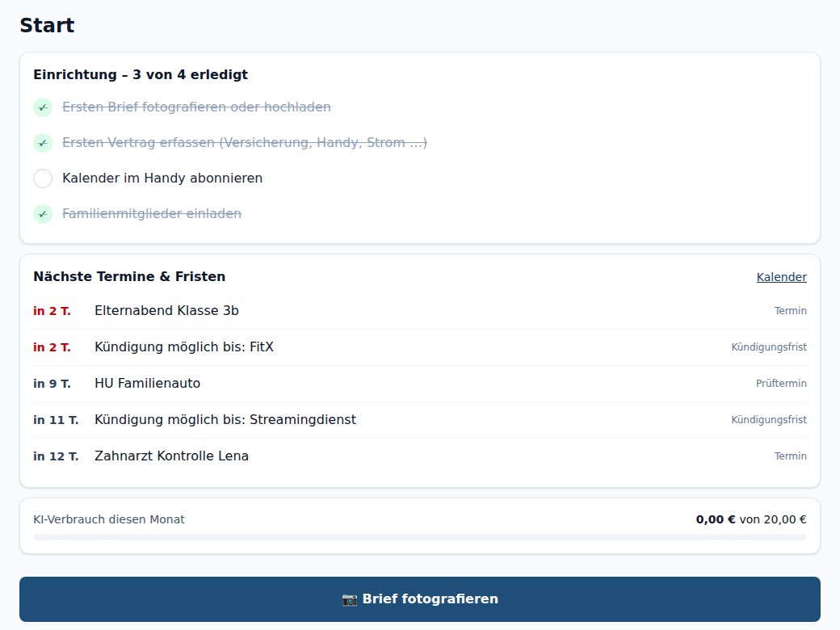
Task: Click 'Kalender im Handy abonnieren' text
Action: click(162, 178)
